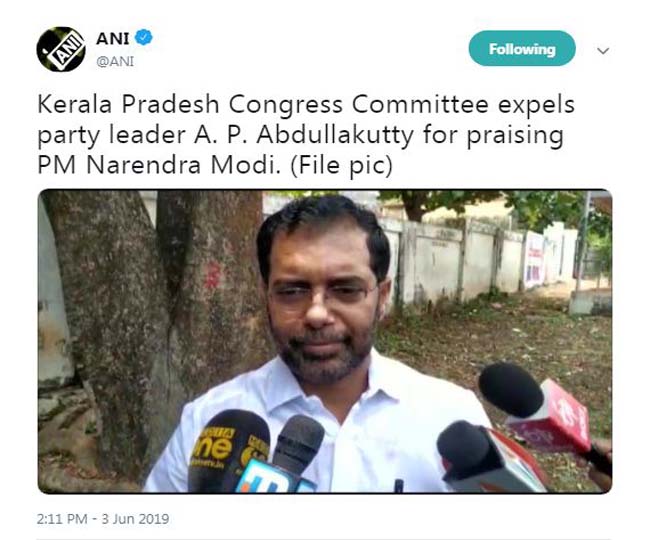Open the attached file photo
The height and width of the screenshot is (540, 650).
click(x=325, y=341)
